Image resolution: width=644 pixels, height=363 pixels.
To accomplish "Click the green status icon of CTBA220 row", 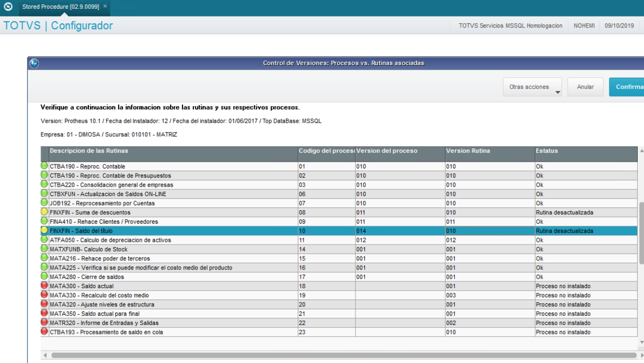I will coord(44,185).
